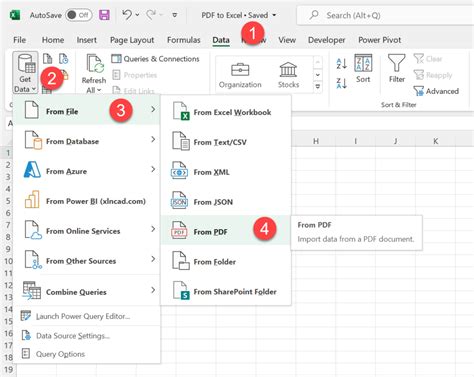Choose From JSON option
This screenshot has width=474, height=377.
click(x=226, y=202)
